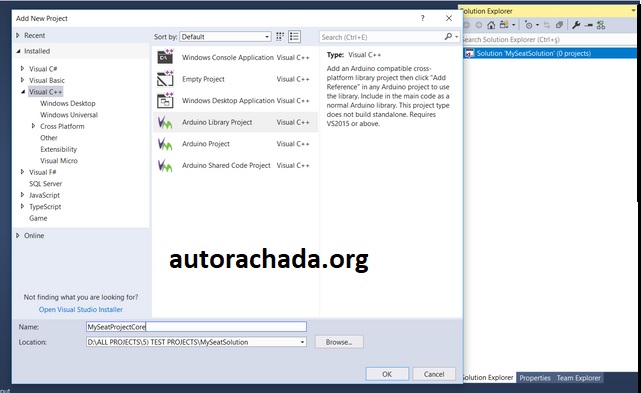Click the Arduino Shared Code Project icon
Image resolution: width=641 pixels, height=393 pixels.
click(165, 165)
